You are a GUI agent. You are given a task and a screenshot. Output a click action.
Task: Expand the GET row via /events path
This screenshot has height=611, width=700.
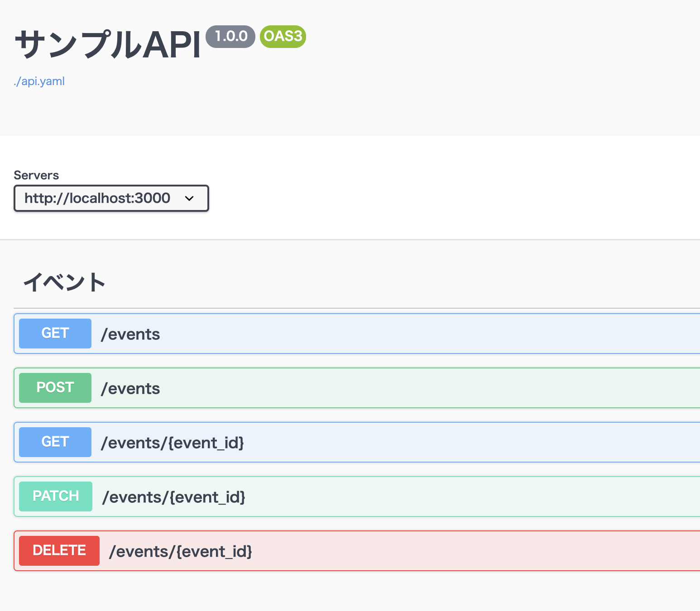(x=130, y=334)
